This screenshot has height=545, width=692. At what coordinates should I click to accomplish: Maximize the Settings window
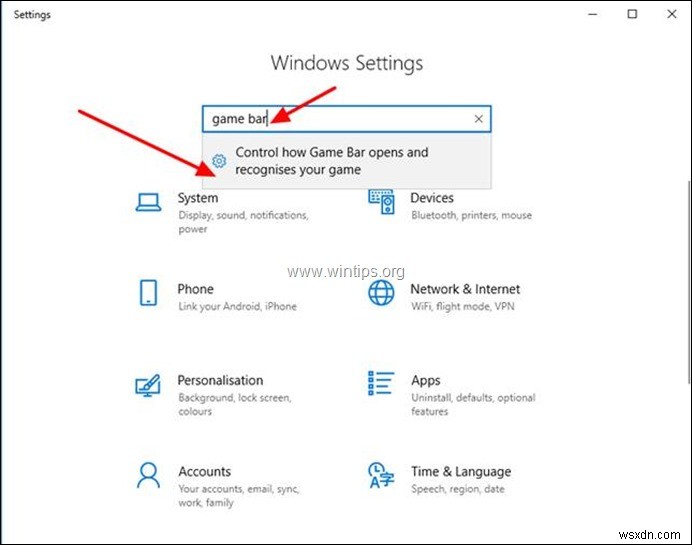pyautogui.click(x=632, y=14)
